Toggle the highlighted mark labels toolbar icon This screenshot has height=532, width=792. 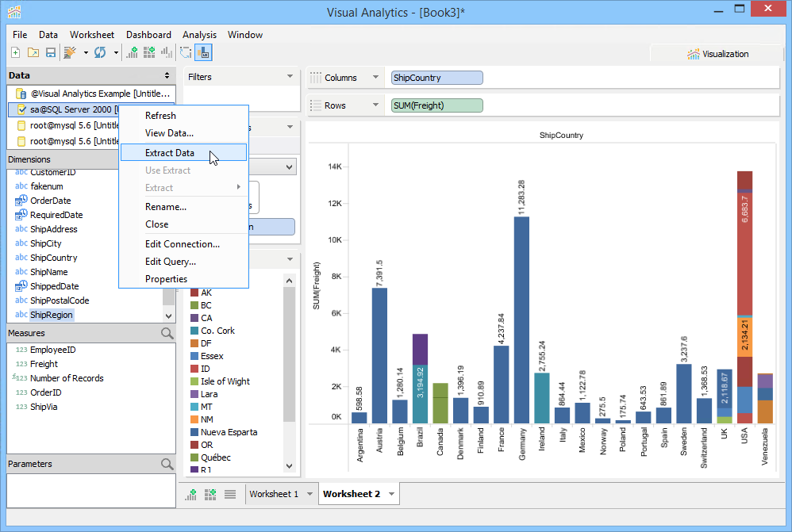click(x=203, y=52)
